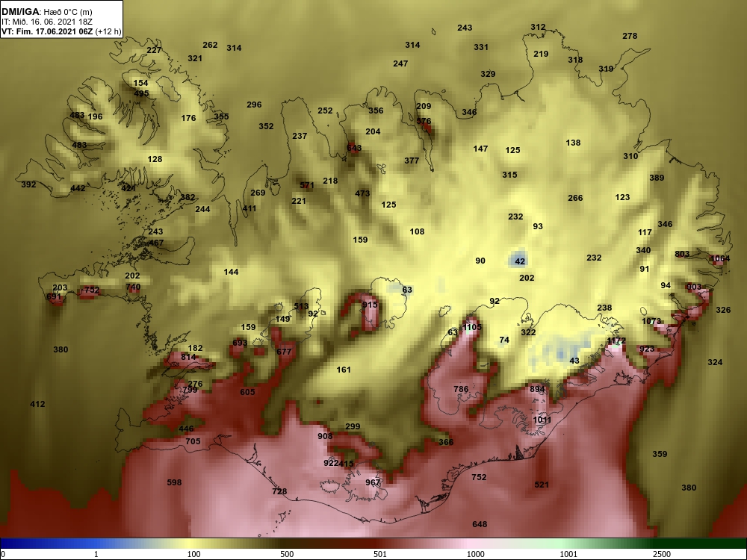Click the map value 803
The image size is (747, 560).
(x=682, y=255)
